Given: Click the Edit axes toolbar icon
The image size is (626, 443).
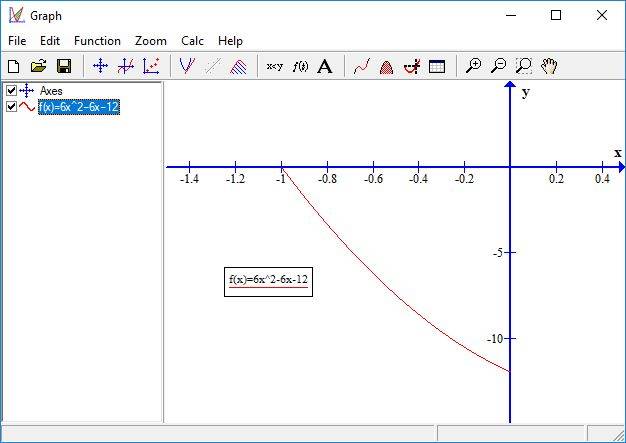Looking at the screenshot, I should coord(100,66).
